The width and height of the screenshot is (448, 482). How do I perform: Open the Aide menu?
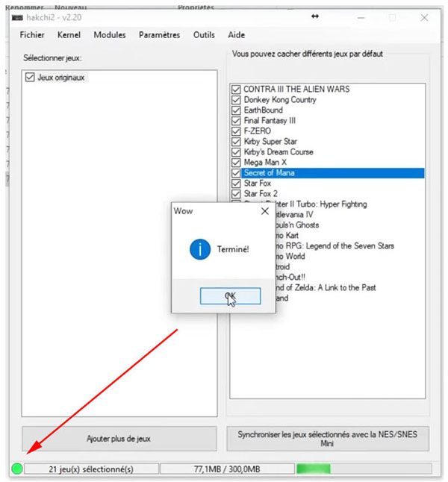click(236, 35)
